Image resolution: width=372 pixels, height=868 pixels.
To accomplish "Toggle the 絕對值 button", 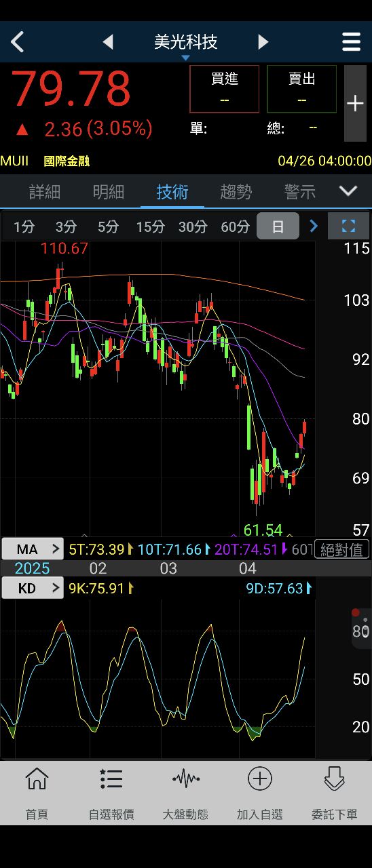I will (x=343, y=549).
